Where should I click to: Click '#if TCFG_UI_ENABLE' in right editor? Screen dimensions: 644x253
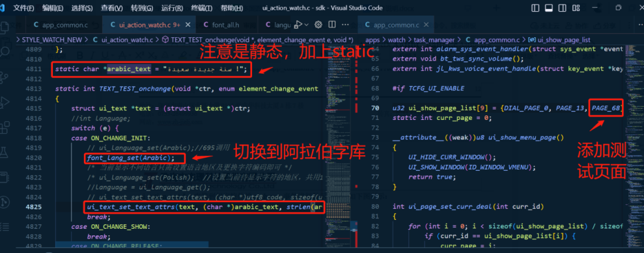pyautogui.click(x=428, y=89)
